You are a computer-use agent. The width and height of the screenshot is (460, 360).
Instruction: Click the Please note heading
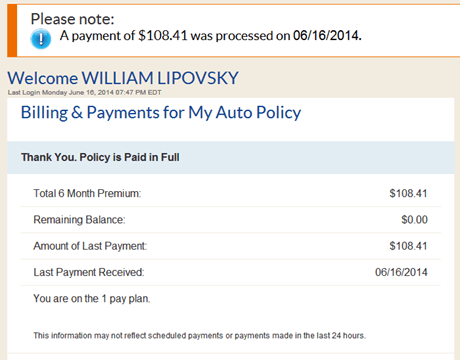coord(72,19)
